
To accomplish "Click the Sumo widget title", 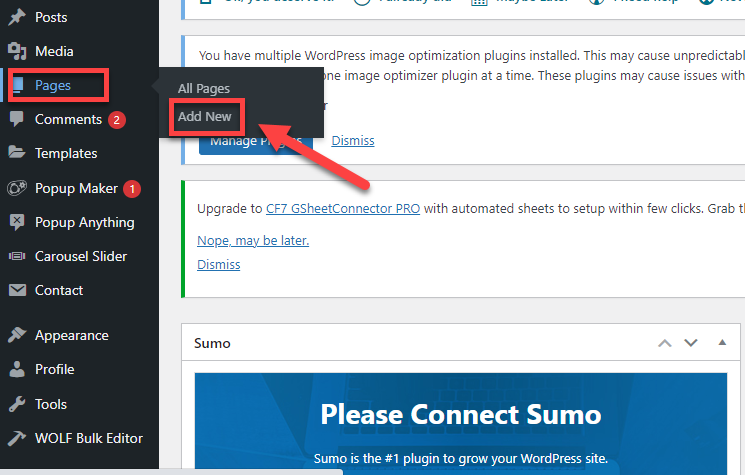I will [x=212, y=343].
